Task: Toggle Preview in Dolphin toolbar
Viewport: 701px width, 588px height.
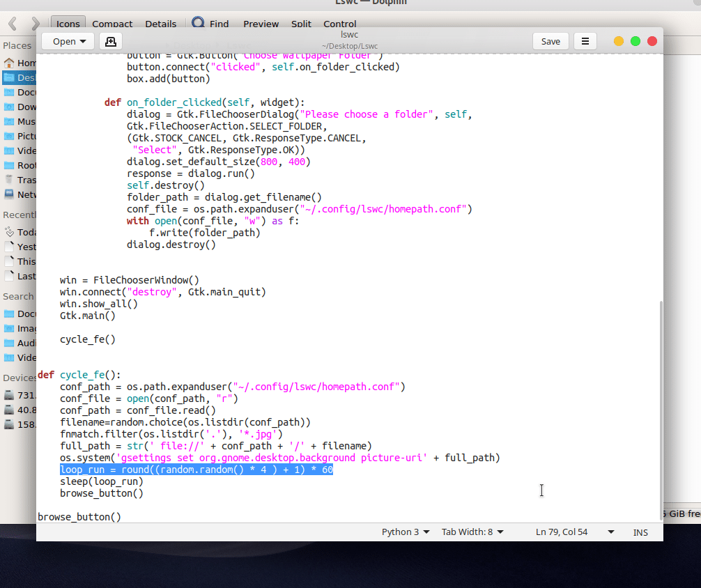Action: click(261, 24)
